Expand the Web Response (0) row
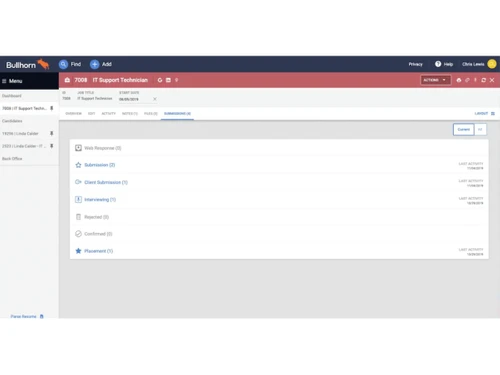 tap(279, 148)
